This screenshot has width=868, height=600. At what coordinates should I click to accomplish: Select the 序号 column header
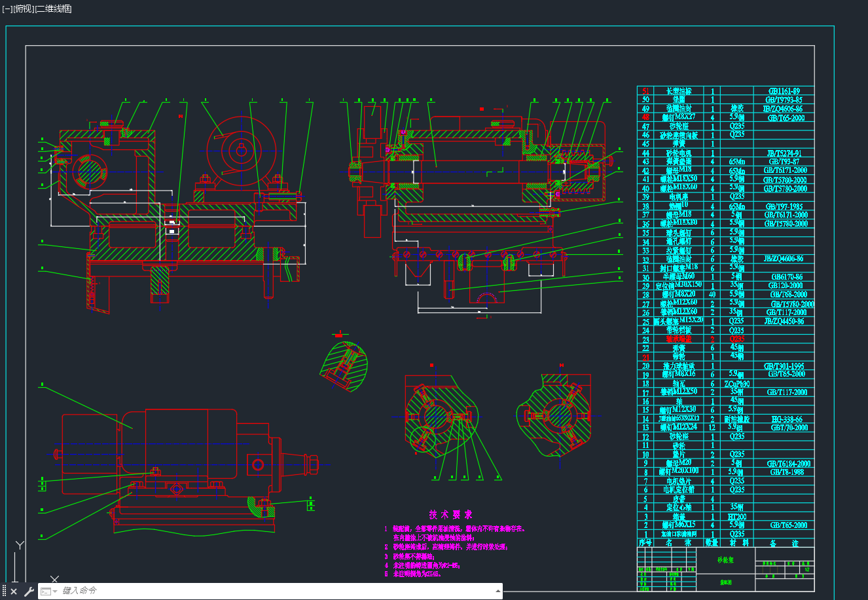[x=646, y=543]
